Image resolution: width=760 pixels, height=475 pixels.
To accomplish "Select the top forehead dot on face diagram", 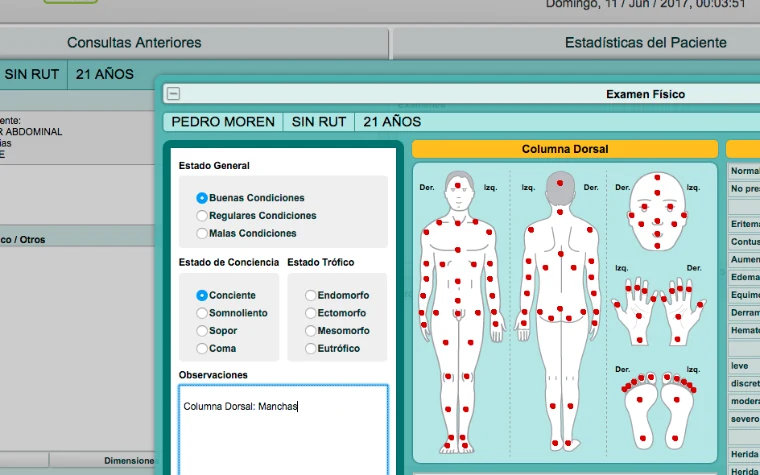I will point(657,178).
